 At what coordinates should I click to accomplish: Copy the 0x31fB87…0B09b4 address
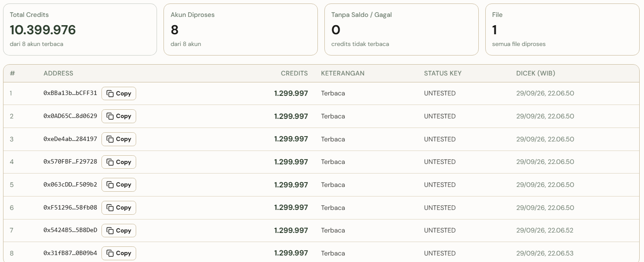[119, 253]
